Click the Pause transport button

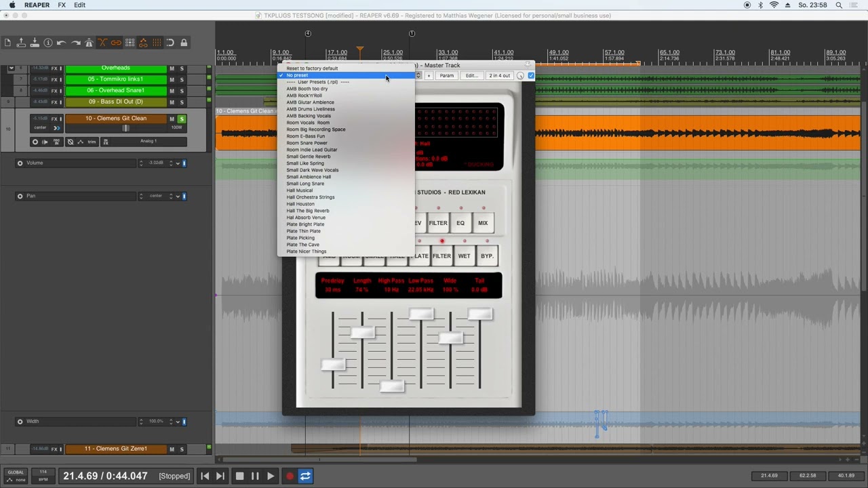[255, 476]
